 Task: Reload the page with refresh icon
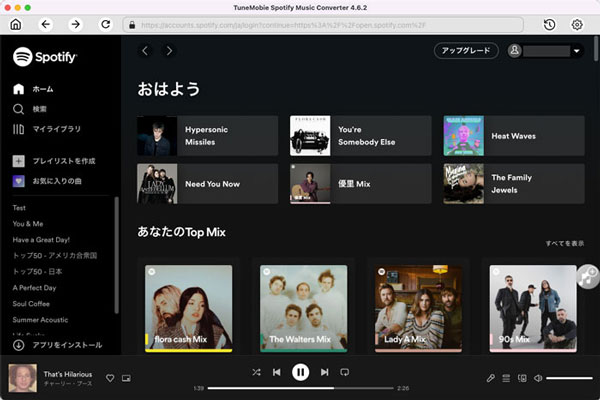tap(106, 24)
